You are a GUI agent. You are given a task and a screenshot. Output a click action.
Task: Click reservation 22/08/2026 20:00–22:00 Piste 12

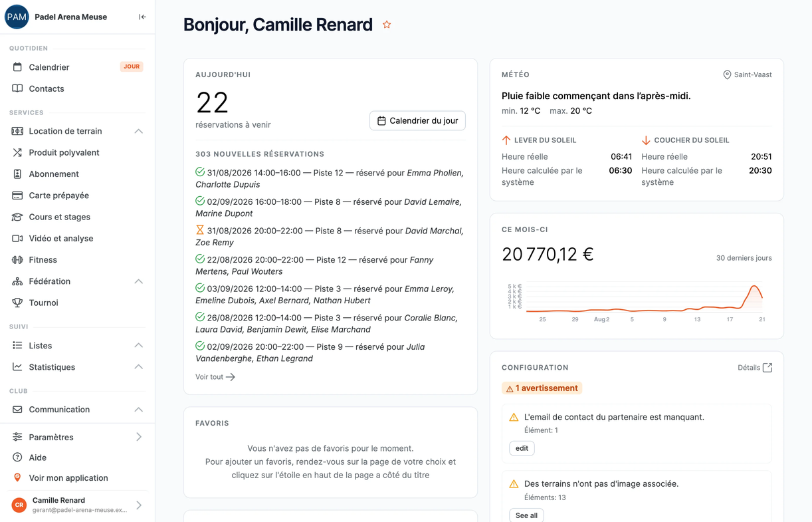click(x=330, y=265)
